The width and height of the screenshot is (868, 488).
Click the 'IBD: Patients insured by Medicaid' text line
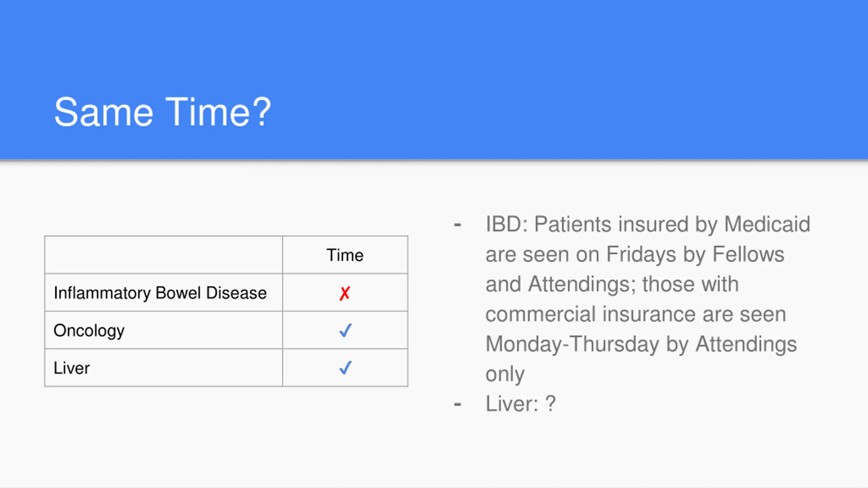point(648,224)
